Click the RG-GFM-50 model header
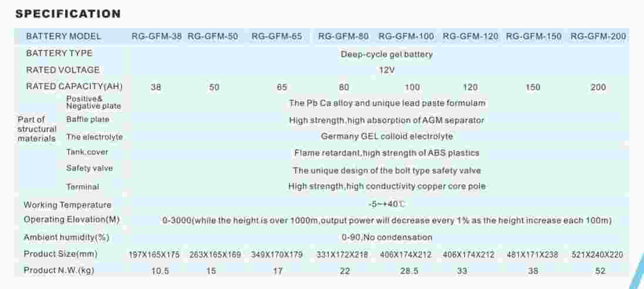 point(213,36)
